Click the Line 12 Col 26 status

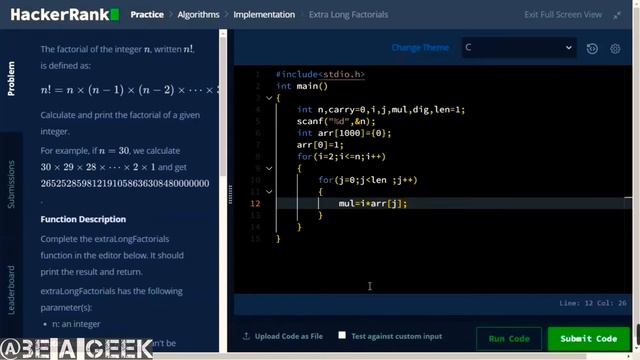coord(593,303)
